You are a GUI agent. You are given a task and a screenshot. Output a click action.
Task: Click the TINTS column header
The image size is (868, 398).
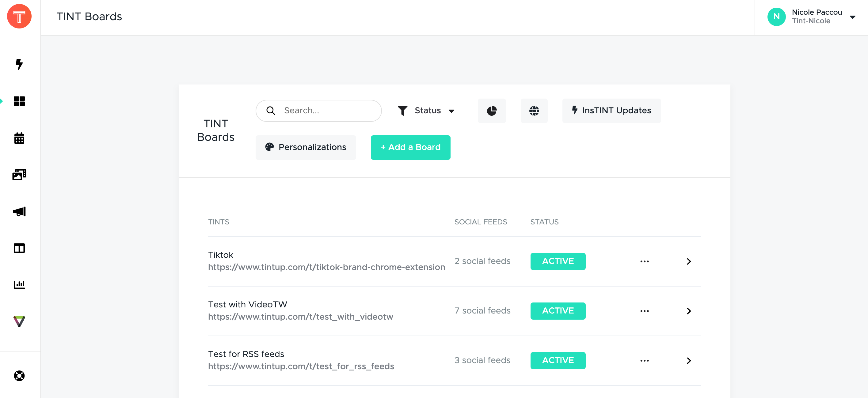coord(218,222)
